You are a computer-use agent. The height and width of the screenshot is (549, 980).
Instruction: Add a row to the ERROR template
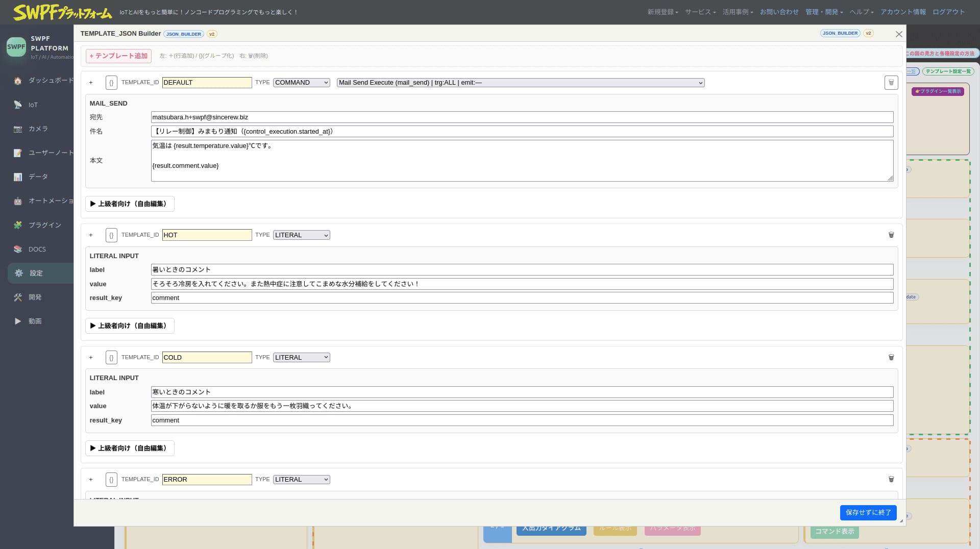91,480
